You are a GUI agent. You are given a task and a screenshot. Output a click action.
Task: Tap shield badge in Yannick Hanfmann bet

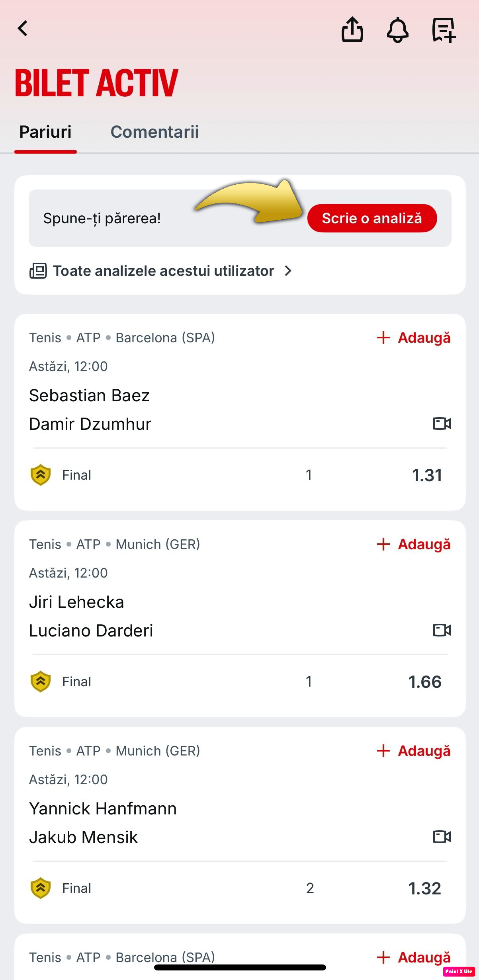[40, 888]
